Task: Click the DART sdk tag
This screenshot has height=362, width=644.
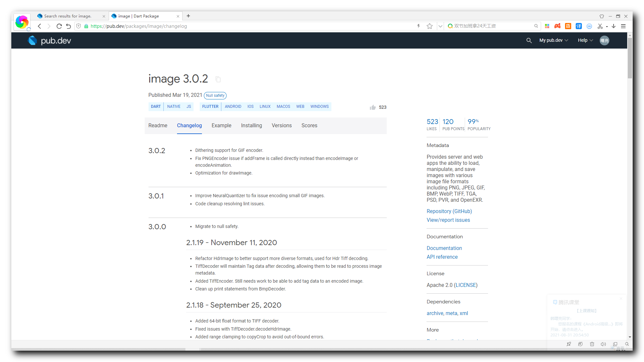Action: [156, 107]
